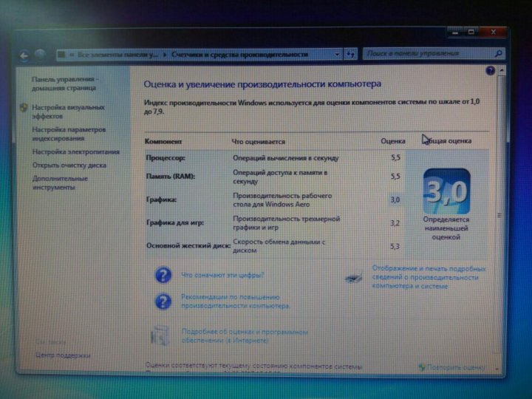Click the hard disk score 5,3
The image size is (532, 399).
[x=395, y=246]
